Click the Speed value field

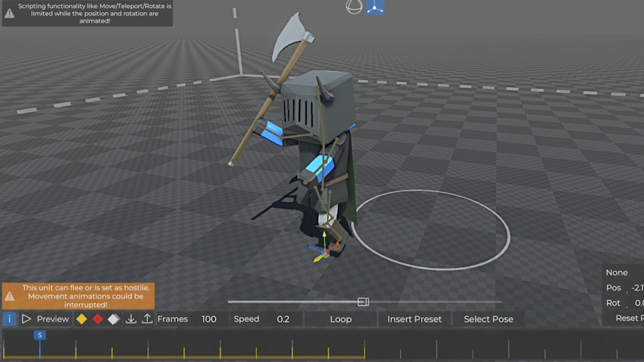tap(283, 319)
